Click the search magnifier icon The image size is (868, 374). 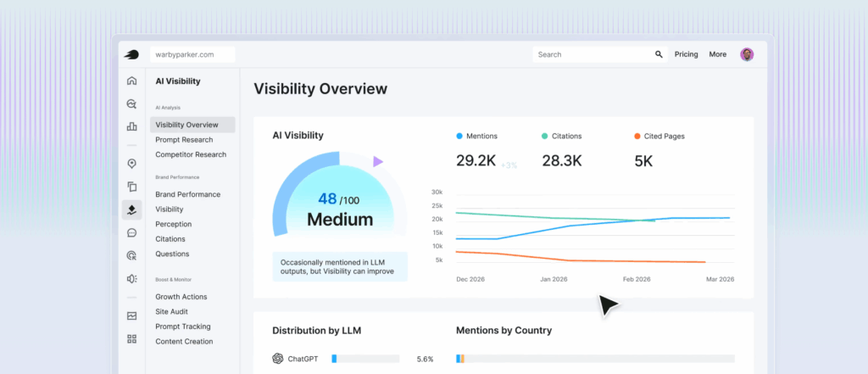(659, 54)
